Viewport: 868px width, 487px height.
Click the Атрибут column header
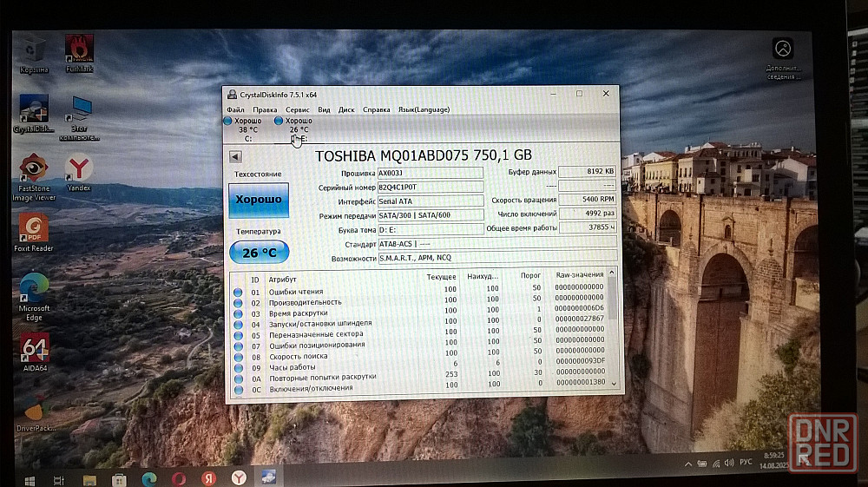(282, 280)
